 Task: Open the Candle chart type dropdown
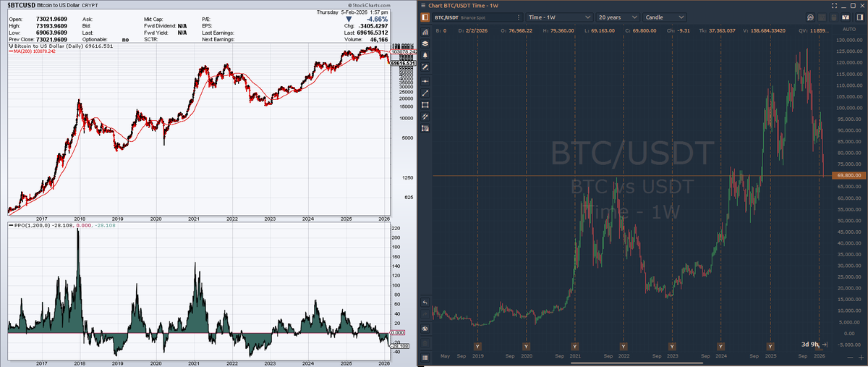[x=665, y=17]
